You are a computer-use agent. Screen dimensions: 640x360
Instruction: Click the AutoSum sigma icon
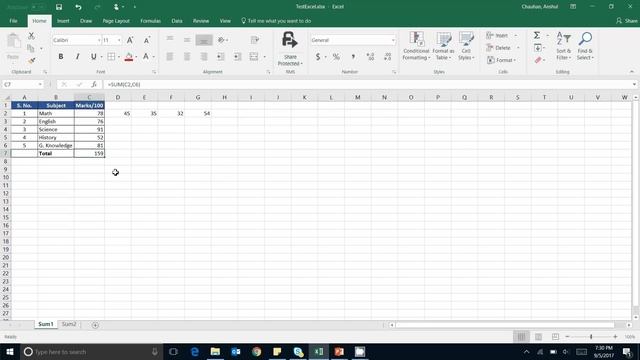tap(537, 36)
